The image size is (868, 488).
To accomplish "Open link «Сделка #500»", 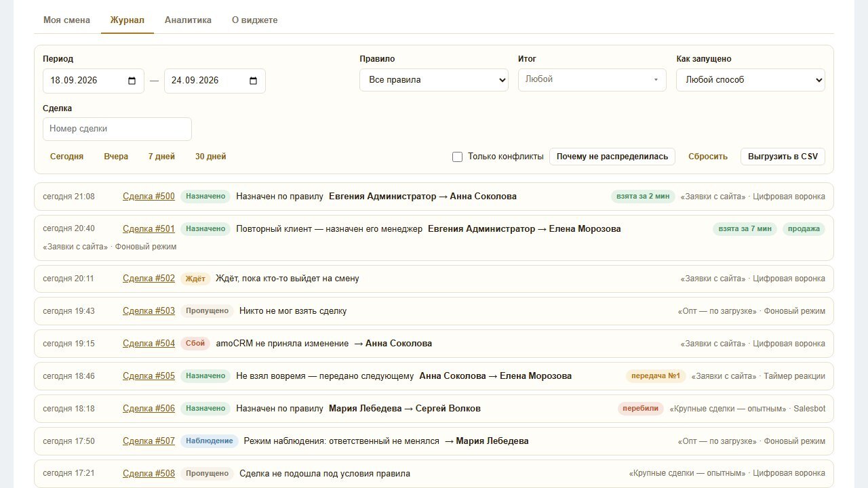I will coord(149,197).
